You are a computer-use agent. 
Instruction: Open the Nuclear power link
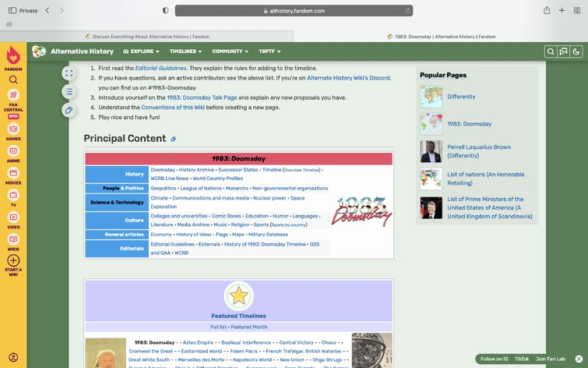point(269,198)
